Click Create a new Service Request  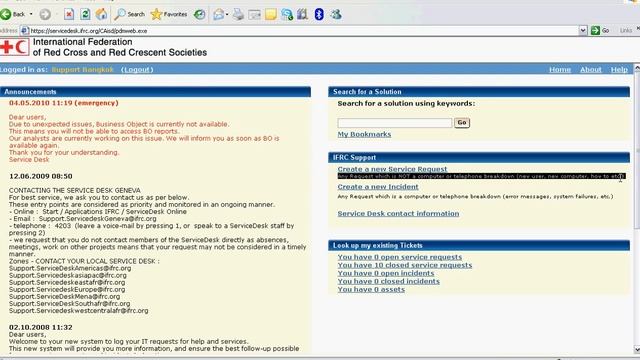pos(392,169)
